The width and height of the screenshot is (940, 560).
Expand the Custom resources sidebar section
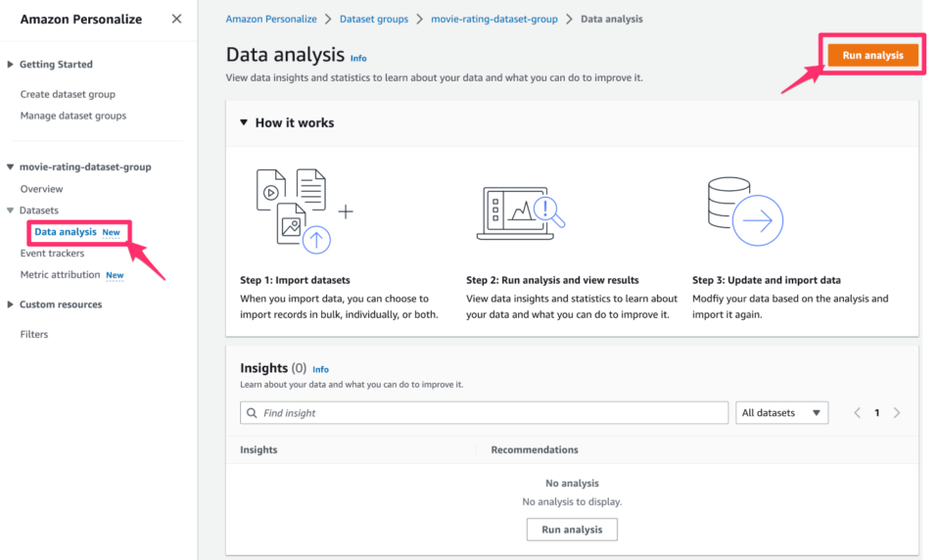pos(11,304)
